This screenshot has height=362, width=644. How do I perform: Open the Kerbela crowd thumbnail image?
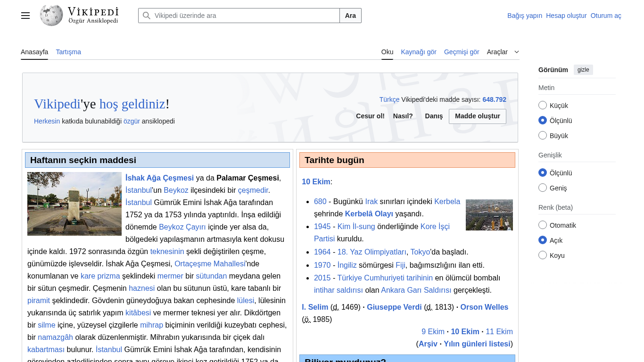coord(489,215)
